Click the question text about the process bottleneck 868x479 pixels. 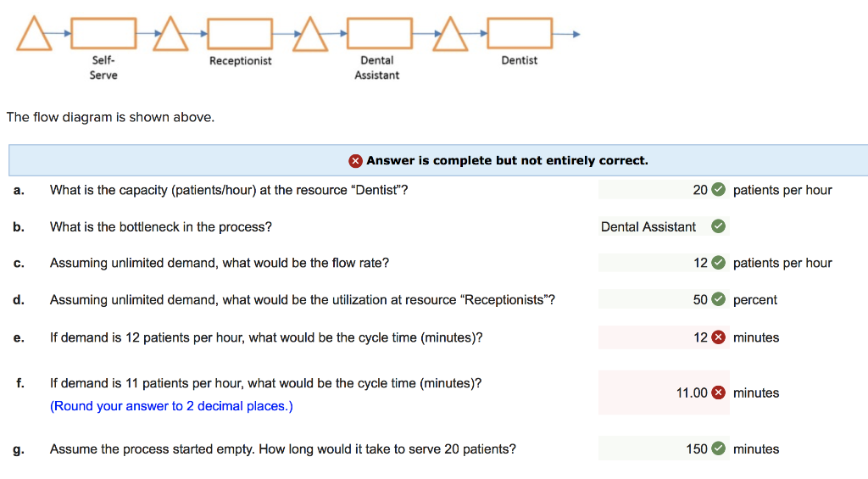161,226
